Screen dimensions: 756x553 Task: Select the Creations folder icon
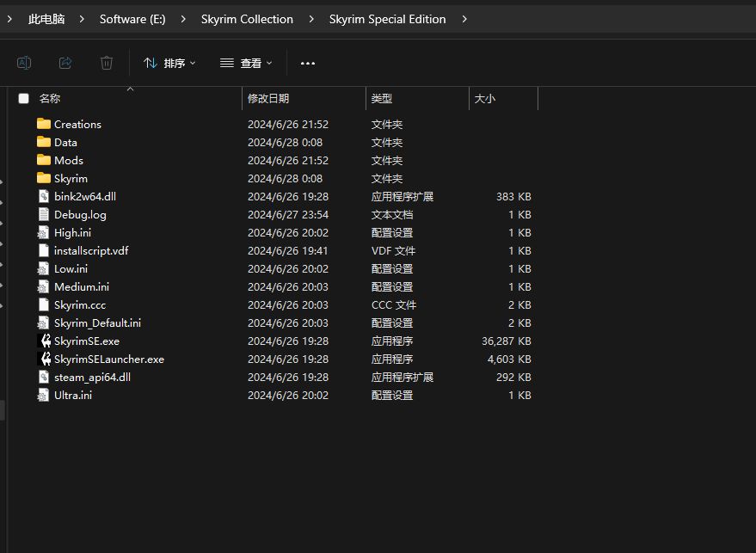click(x=43, y=124)
